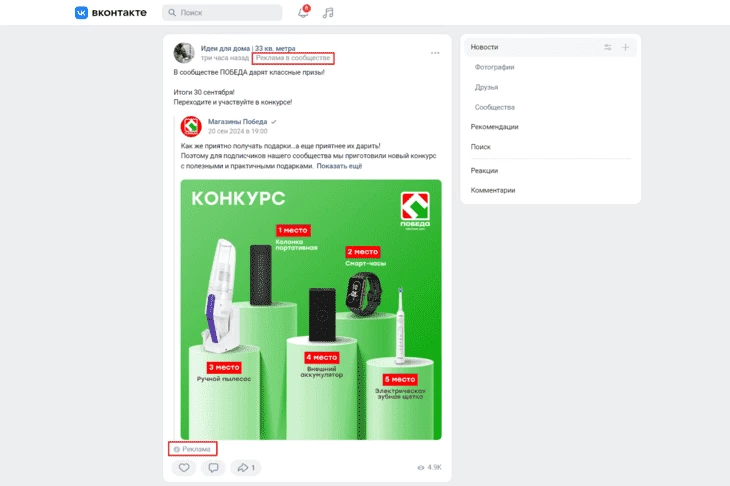Open comments with speech bubble button
This screenshot has height=486, width=730.
click(x=213, y=467)
